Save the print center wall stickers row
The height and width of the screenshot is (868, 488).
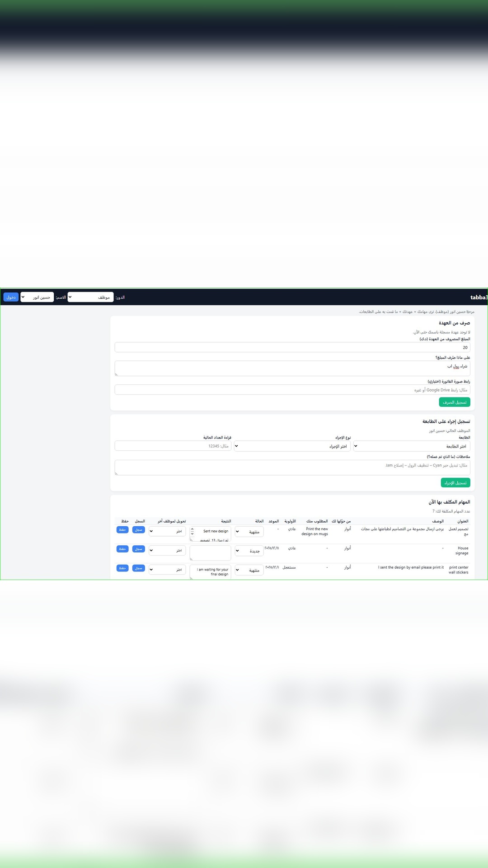[x=122, y=568]
